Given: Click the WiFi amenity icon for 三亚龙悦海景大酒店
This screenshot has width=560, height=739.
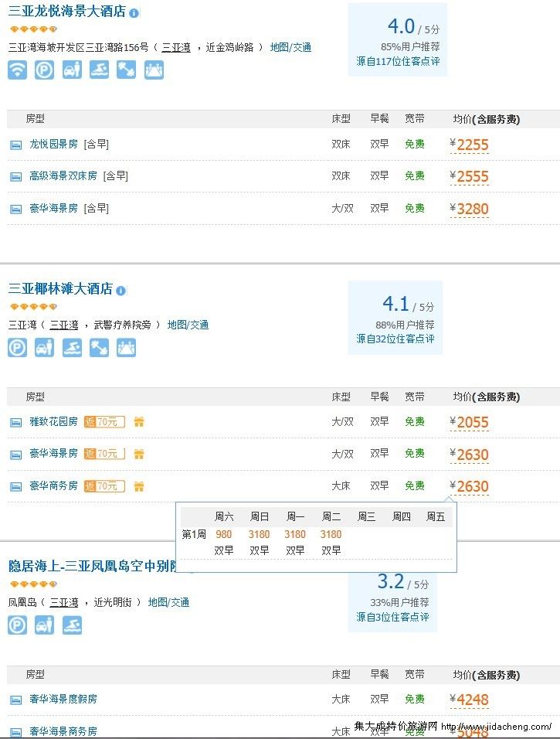Looking at the screenshot, I should point(17,70).
